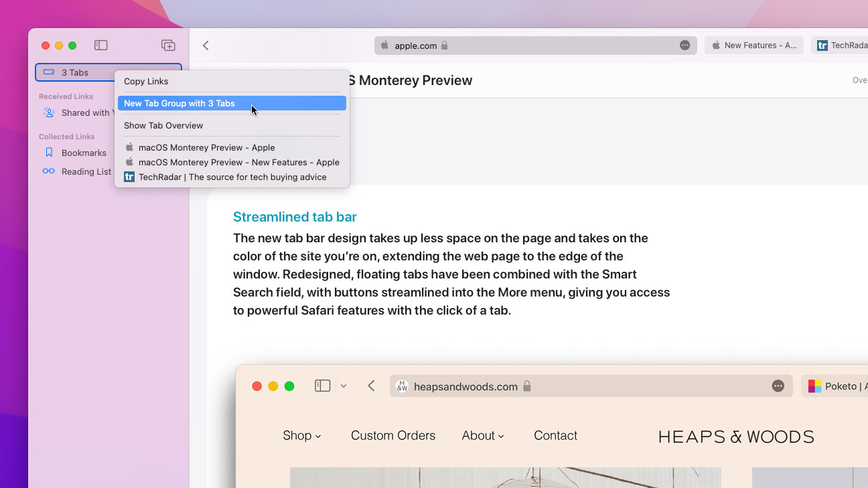
Task: Choose Copy Links from the context menu
Action: 146,81
